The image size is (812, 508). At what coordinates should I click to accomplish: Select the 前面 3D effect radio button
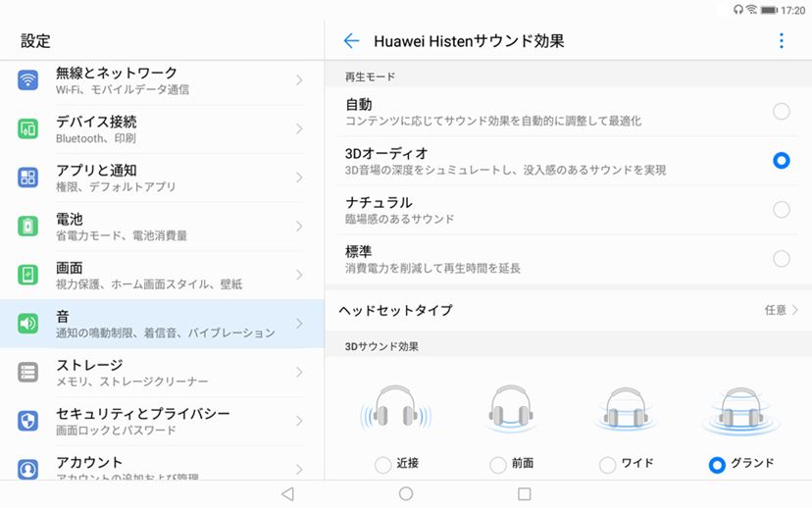point(498,465)
